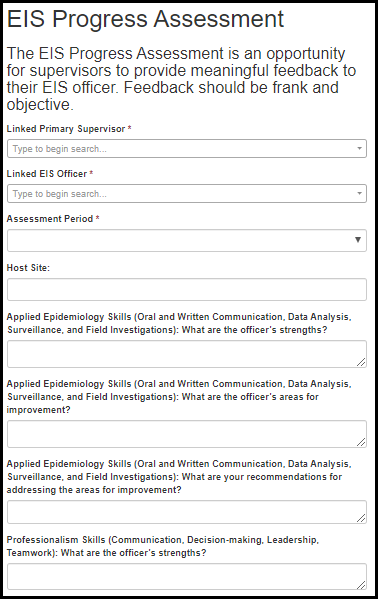Screen dimensions: 378x599
Task: Focus the Applied Epidemiology areas for improvement text area
Action: click(x=187, y=434)
